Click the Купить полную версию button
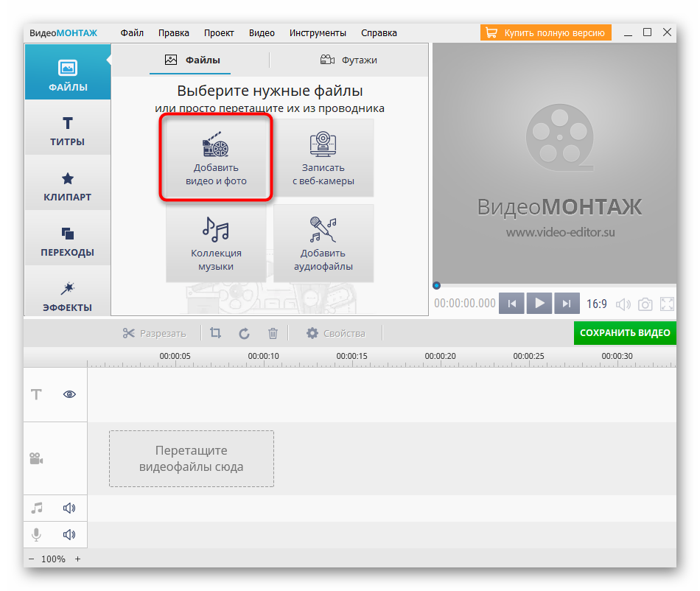The image size is (700, 591). [546, 32]
